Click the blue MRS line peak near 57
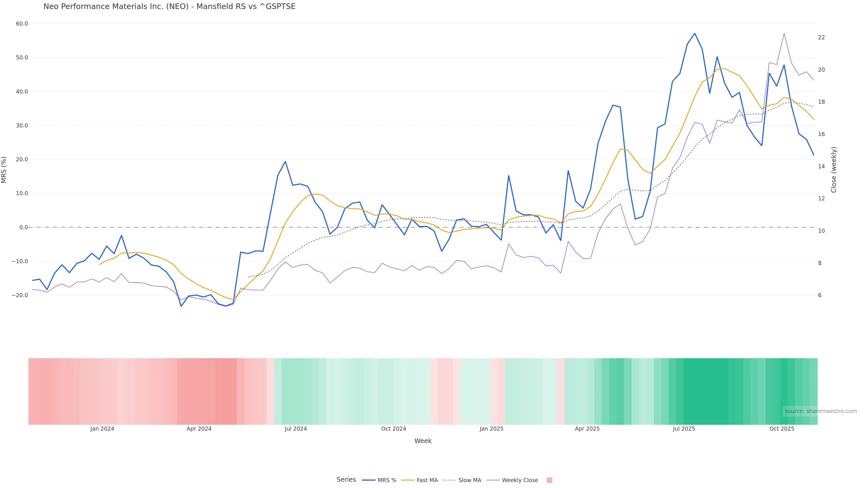The width and height of the screenshot is (868, 488). [694, 33]
